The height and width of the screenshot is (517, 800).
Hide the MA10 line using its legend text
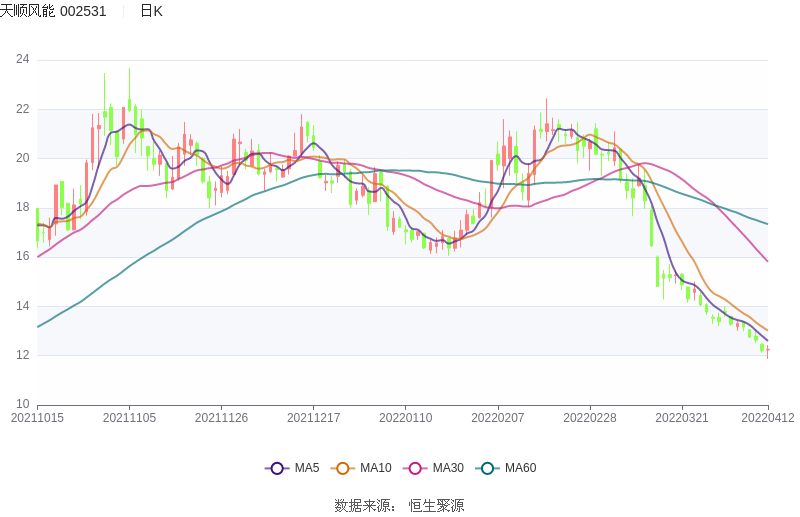pyautogui.click(x=375, y=468)
